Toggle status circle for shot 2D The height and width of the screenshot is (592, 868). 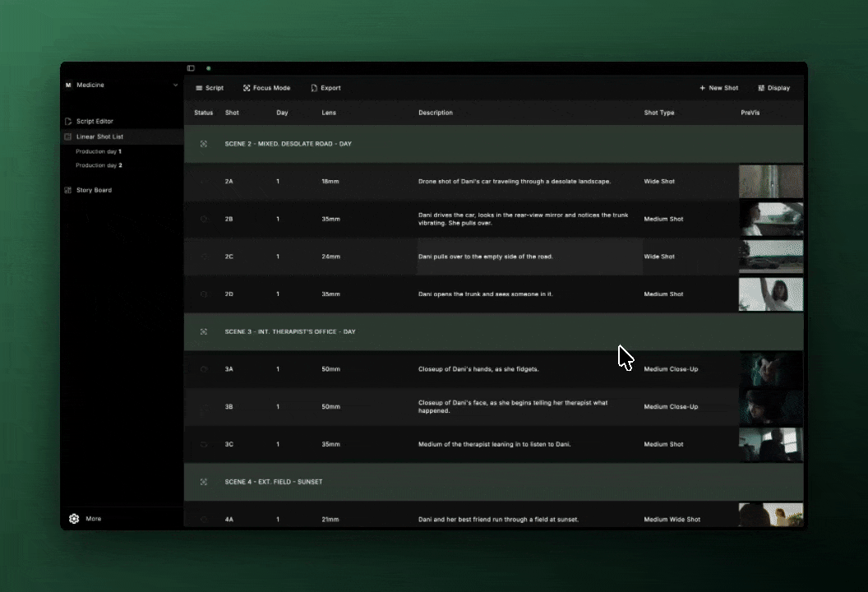tap(204, 294)
